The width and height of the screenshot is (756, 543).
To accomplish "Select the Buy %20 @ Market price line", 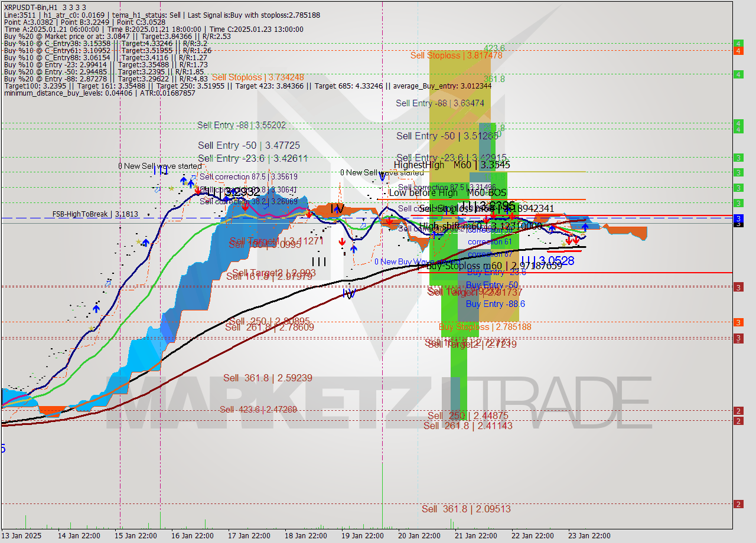I will [x=117, y=37].
